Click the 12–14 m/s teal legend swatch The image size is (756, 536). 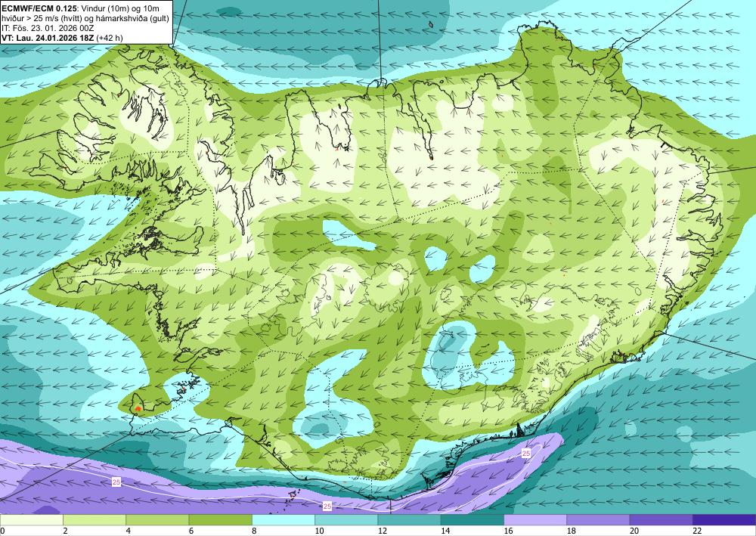(x=409, y=520)
